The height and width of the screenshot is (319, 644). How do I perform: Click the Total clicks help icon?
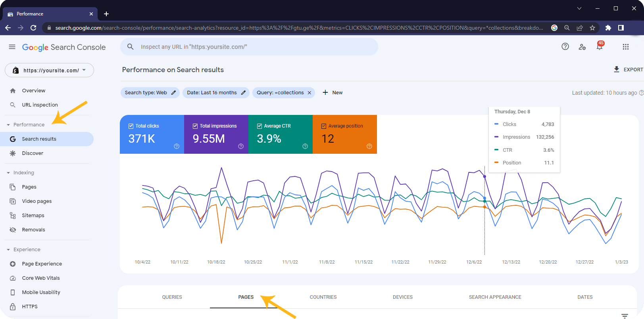pyautogui.click(x=177, y=146)
